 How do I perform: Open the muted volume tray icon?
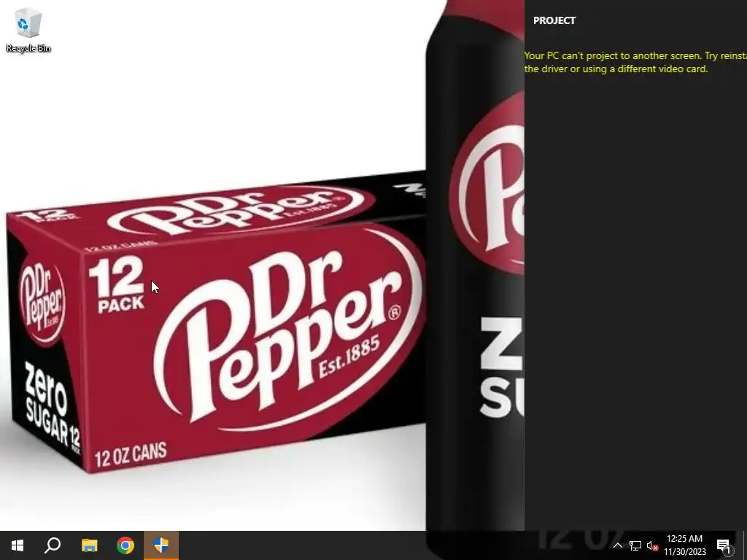pyautogui.click(x=652, y=545)
